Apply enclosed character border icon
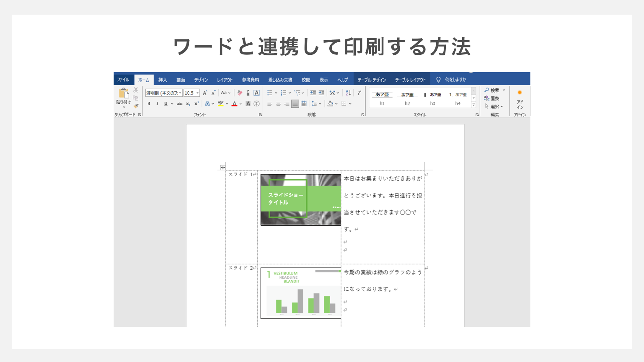Screen dimensions: 644x362 (x=257, y=93)
